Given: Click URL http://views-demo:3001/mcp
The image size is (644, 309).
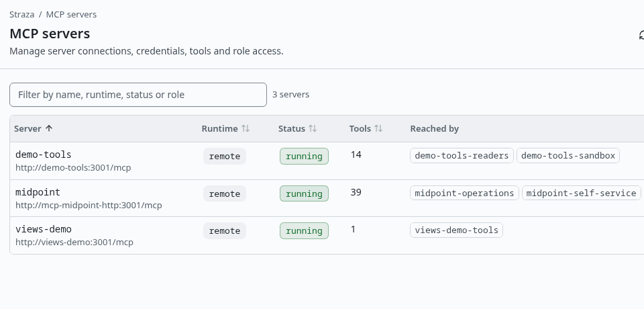Looking at the screenshot, I should (74, 242).
